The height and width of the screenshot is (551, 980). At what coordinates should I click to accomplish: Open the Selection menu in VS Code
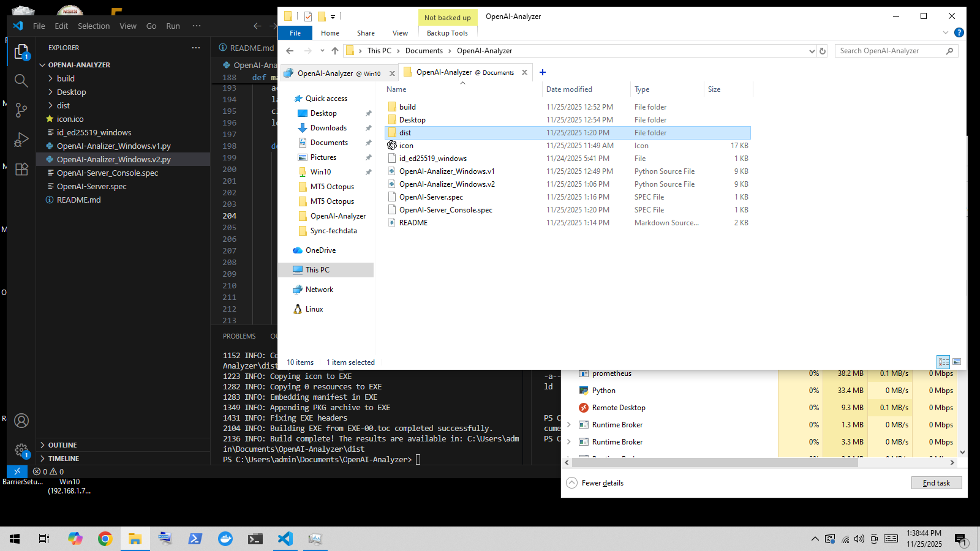tap(94, 26)
